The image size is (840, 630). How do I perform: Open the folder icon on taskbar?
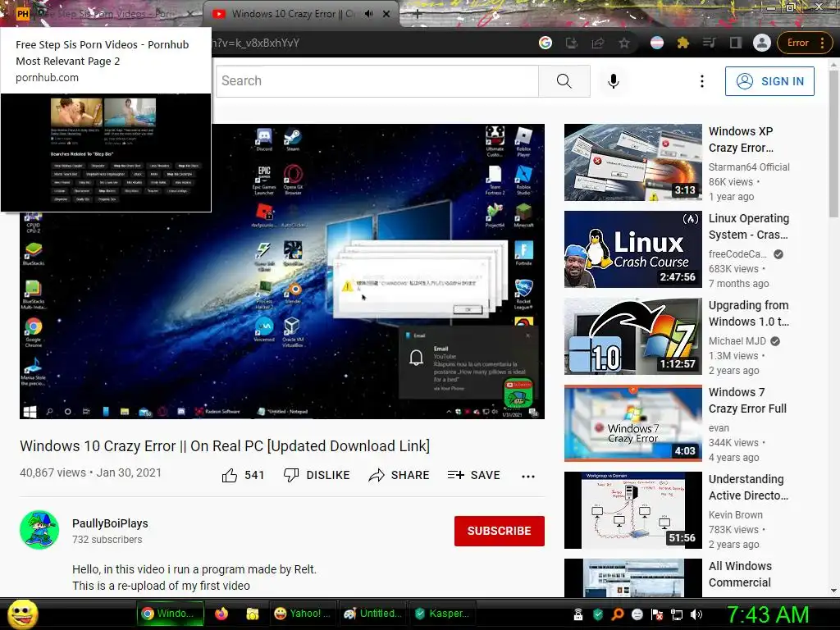pos(253,614)
